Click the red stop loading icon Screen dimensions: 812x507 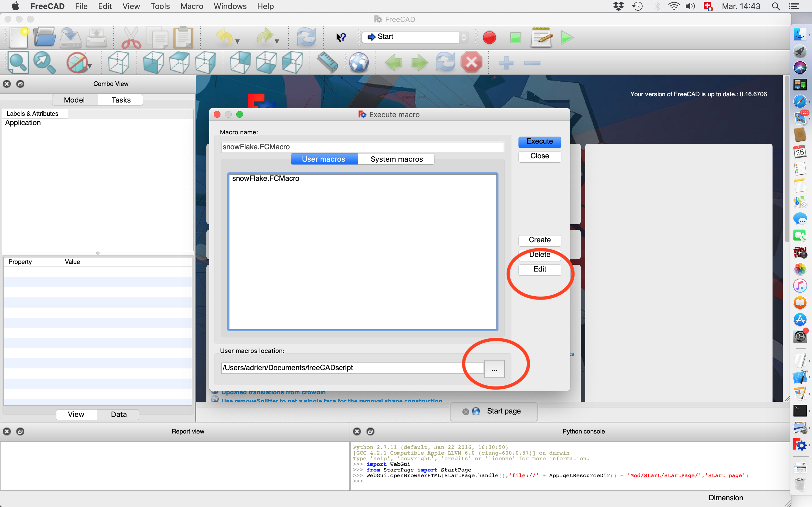(471, 62)
